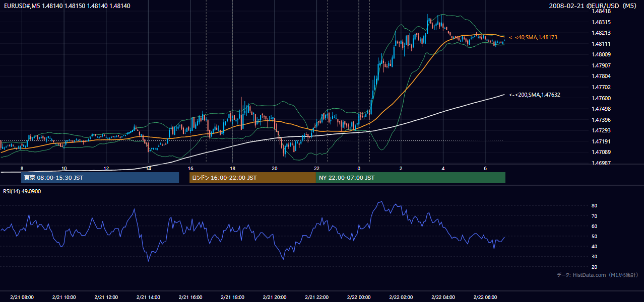Click RSI scale value 60
This screenshot has width=644, height=302.
(595, 226)
